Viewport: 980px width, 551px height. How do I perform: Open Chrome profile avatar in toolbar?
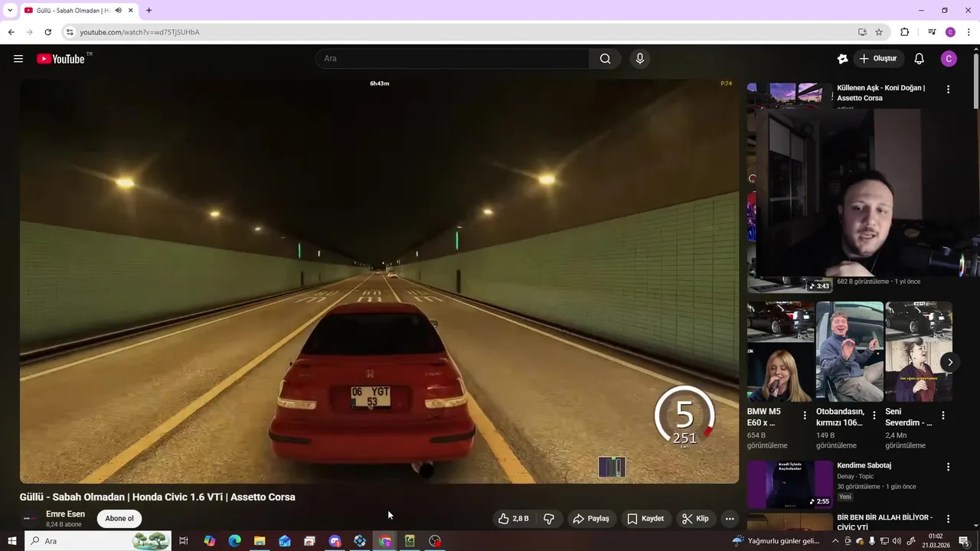[x=950, y=32]
